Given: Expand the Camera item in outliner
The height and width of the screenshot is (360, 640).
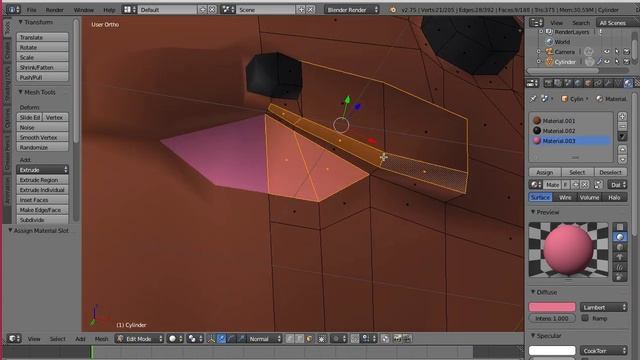Looking at the screenshot, I should tap(539, 52).
